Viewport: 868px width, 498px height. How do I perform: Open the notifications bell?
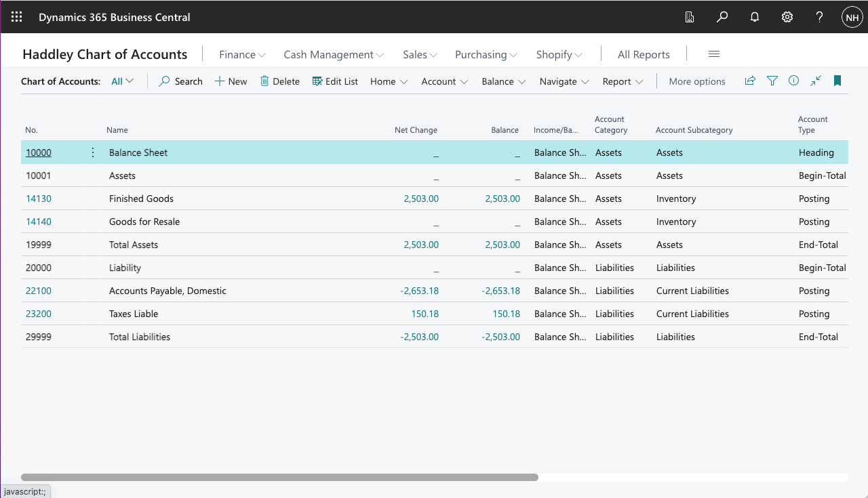[x=755, y=17]
